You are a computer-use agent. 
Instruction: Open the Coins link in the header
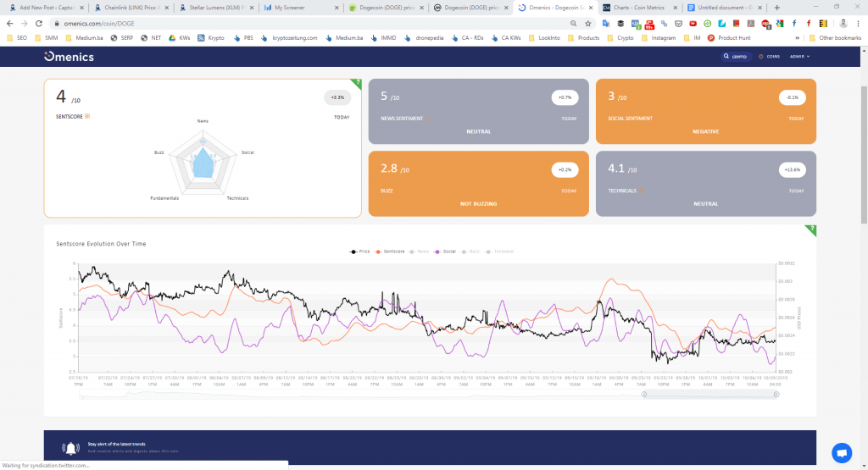click(769, 57)
